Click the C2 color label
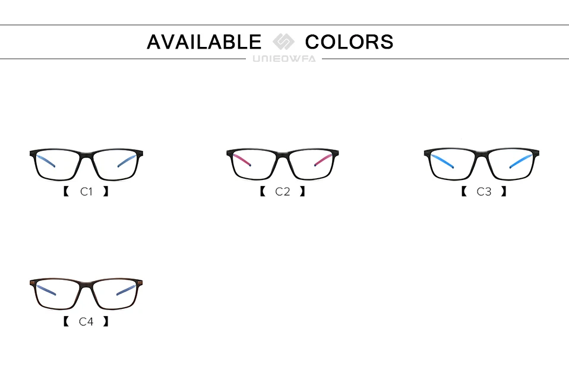This screenshot has width=569, height=392. point(282,191)
